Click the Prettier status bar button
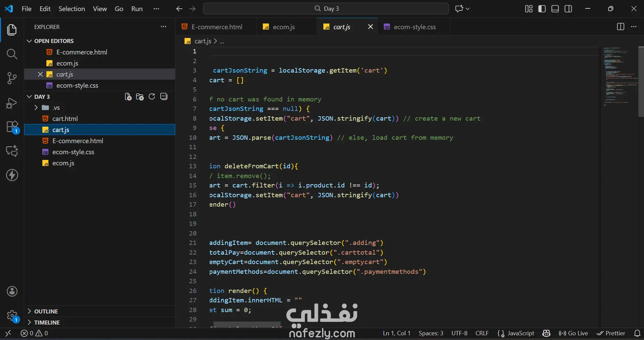644x340 pixels. (x=611, y=333)
